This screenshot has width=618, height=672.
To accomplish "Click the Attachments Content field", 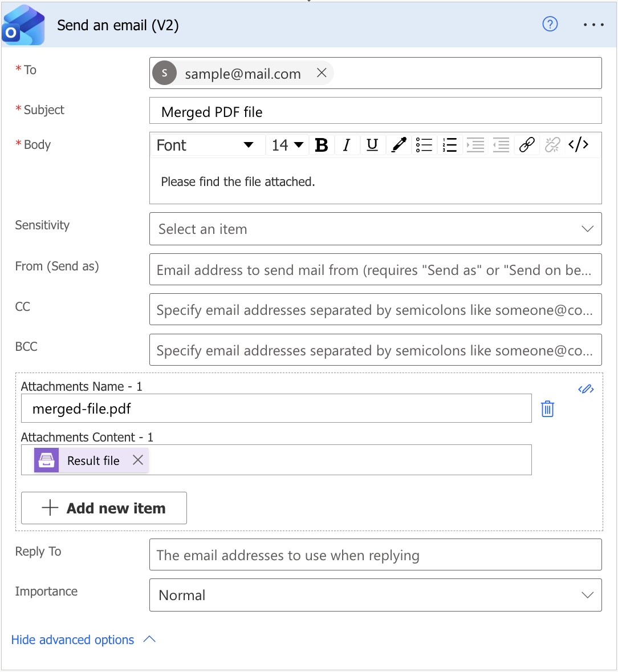I will click(x=277, y=460).
